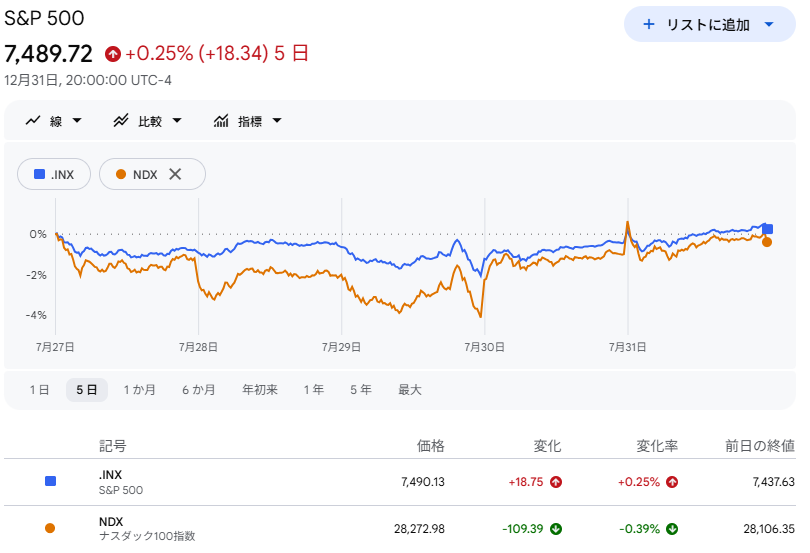The width and height of the screenshot is (810, 553).
Task: Click the 記号 column header
Action: click(x=113, y=446)
